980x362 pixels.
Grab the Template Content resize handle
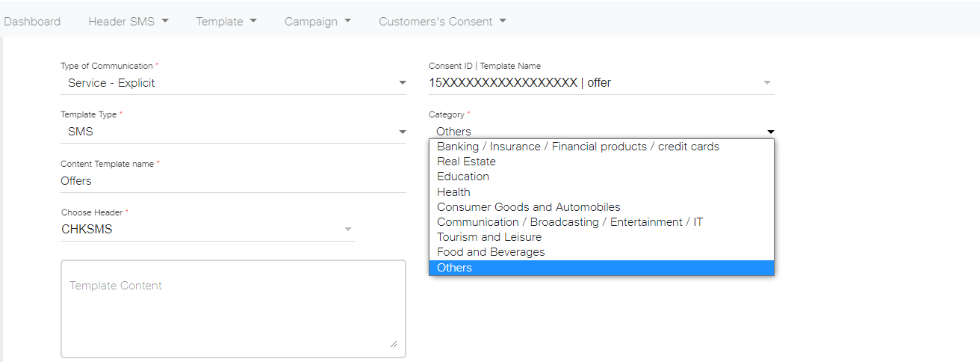point(394,343)
